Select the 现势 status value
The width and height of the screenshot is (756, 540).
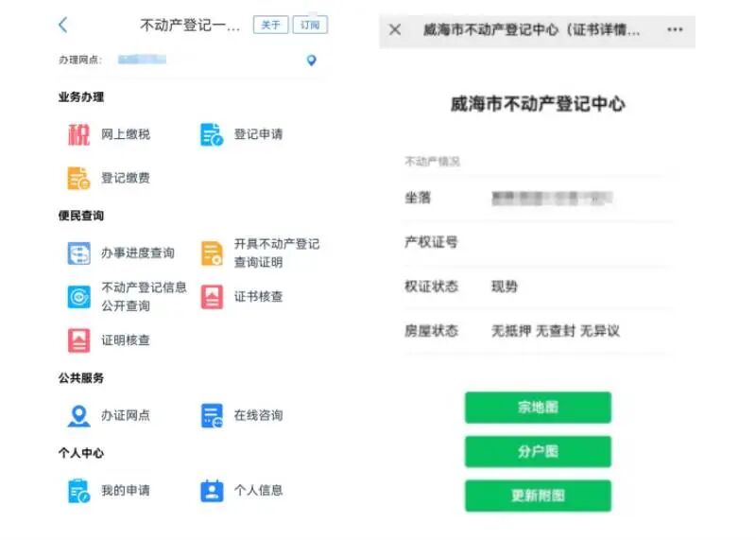505,287
